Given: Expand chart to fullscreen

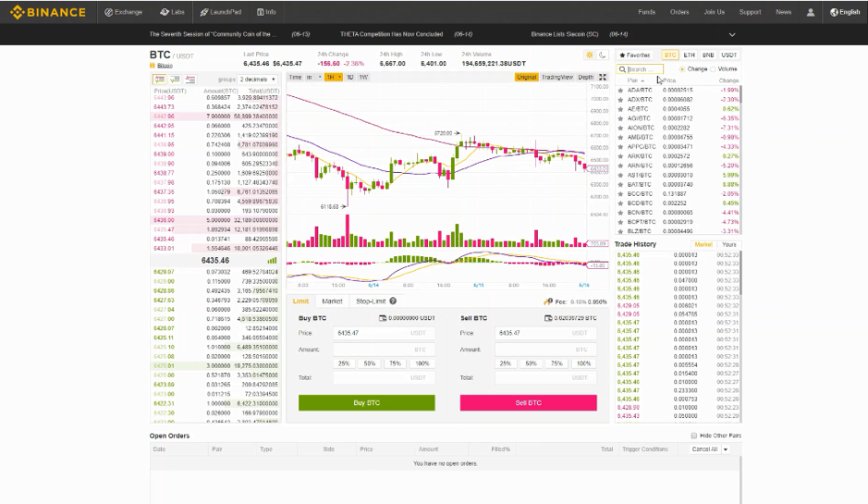Looking at the screenshot, I should click(603, 77).
